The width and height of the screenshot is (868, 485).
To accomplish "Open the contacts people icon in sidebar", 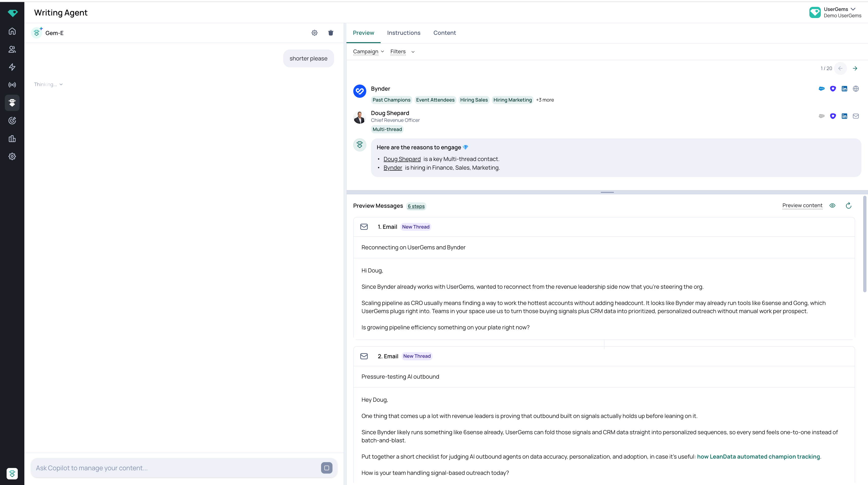I will click(x=12, y=49).
